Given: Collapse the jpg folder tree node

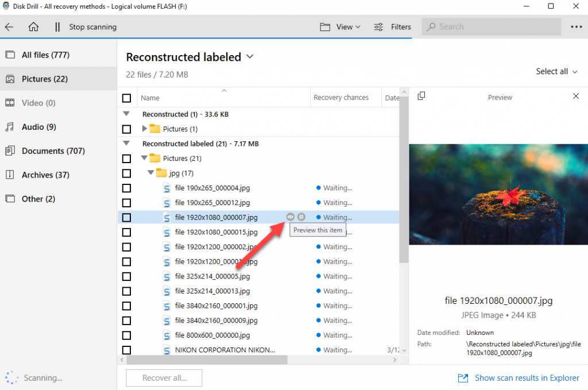Looking at the screenshot, I should [150, 173].
